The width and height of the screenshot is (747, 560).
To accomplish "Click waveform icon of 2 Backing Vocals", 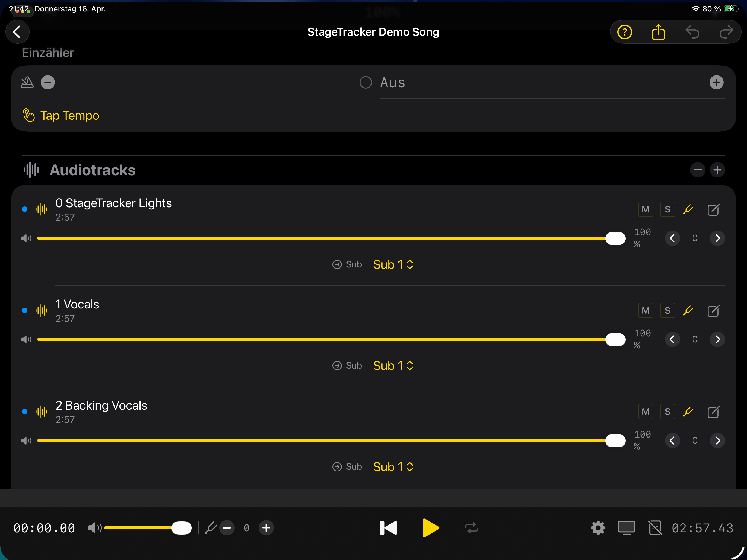I will pos(41,412).
